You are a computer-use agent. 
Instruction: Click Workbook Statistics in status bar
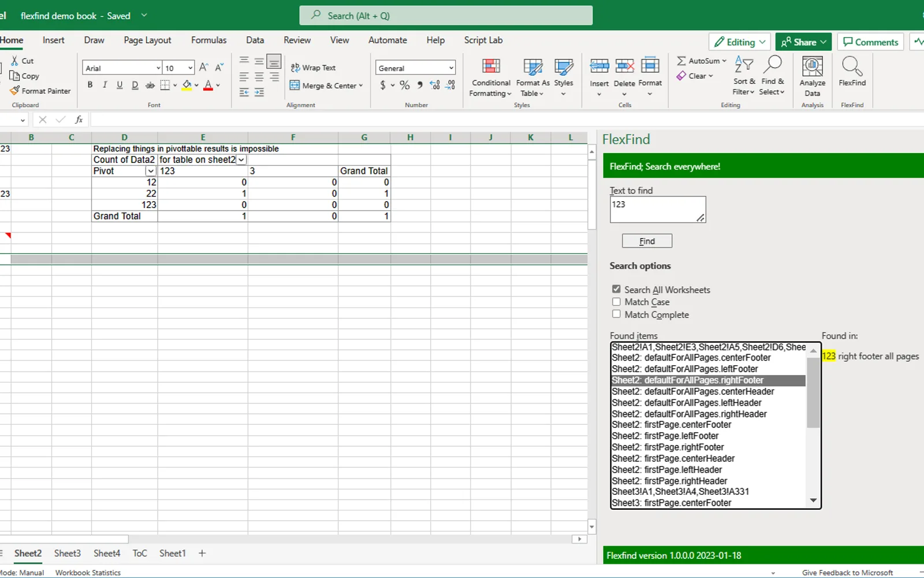88,572
